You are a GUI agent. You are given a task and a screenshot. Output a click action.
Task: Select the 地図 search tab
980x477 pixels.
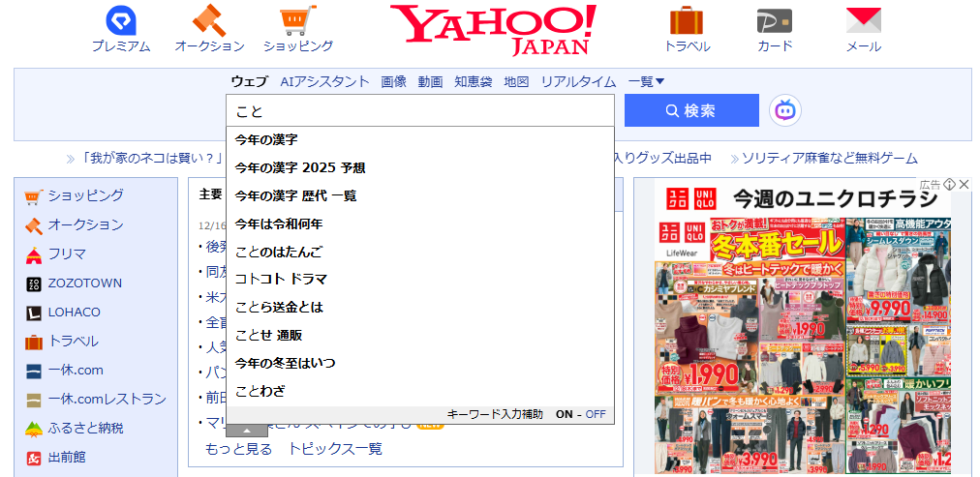[x=517, y=81]
